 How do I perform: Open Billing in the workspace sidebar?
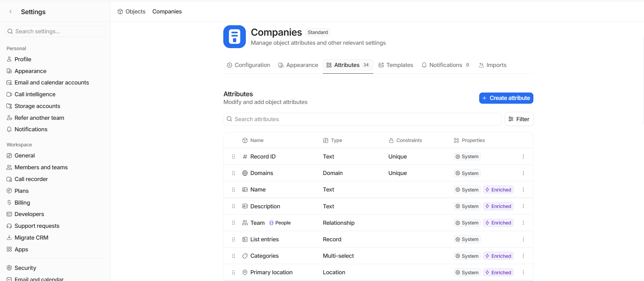tap(22, 203)
